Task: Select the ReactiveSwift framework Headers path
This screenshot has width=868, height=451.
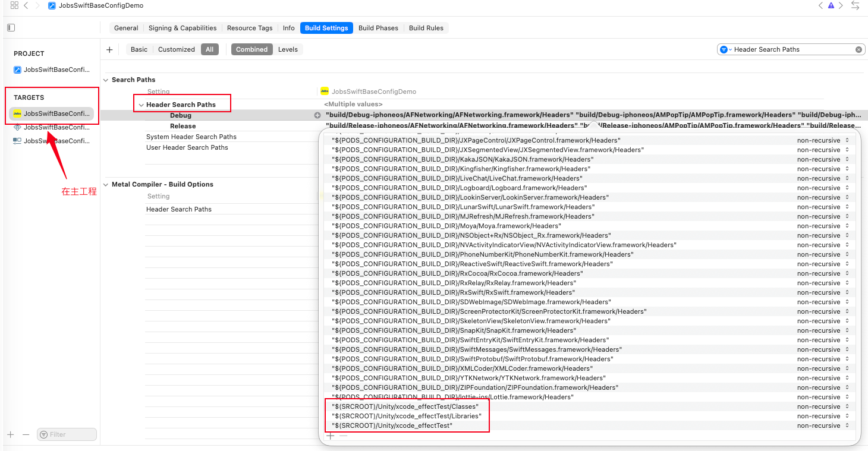Action: [471, 264]
